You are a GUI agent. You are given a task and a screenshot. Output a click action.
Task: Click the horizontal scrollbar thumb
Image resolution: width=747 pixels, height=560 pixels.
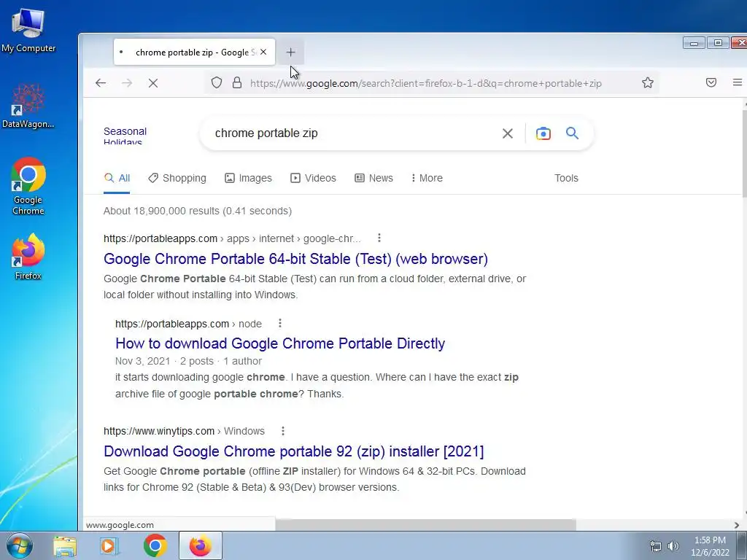(425, 525)
